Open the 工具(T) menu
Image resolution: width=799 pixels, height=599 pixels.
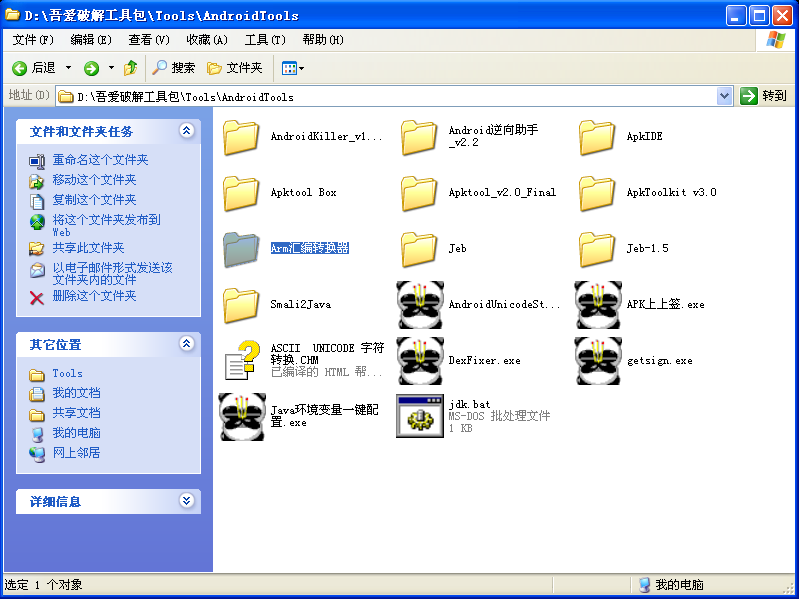pos(265,40)
